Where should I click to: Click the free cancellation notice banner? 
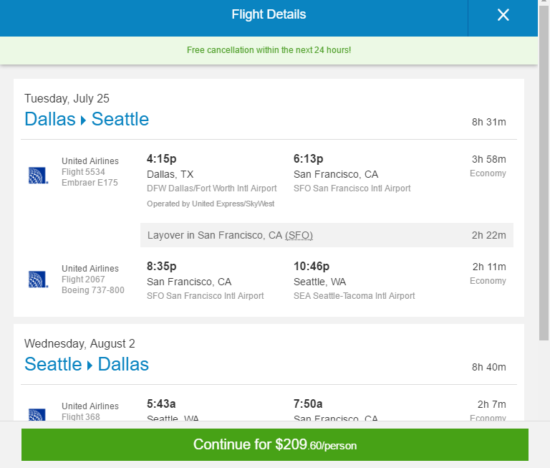click(269, 50)
